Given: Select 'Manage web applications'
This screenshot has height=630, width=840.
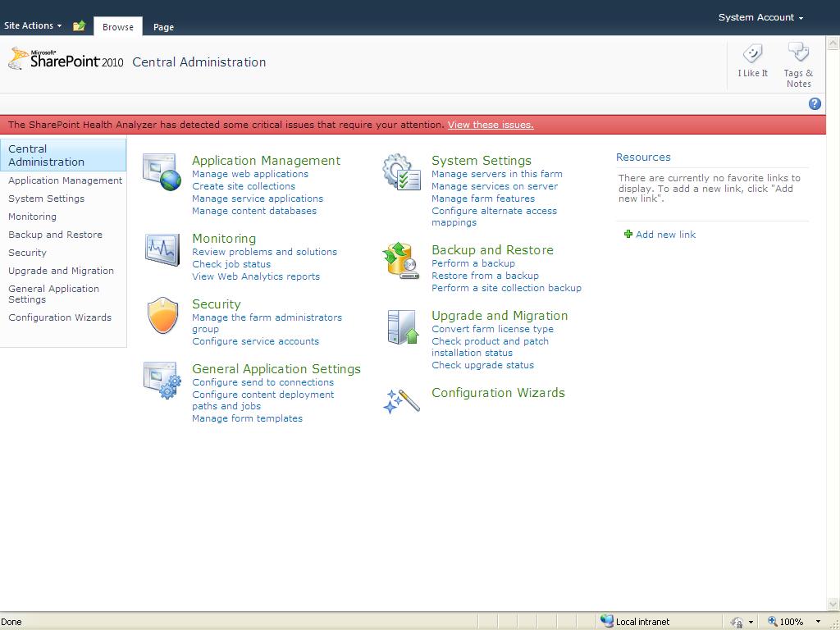Looking at the screenshot, I should [x=249, y=174].
